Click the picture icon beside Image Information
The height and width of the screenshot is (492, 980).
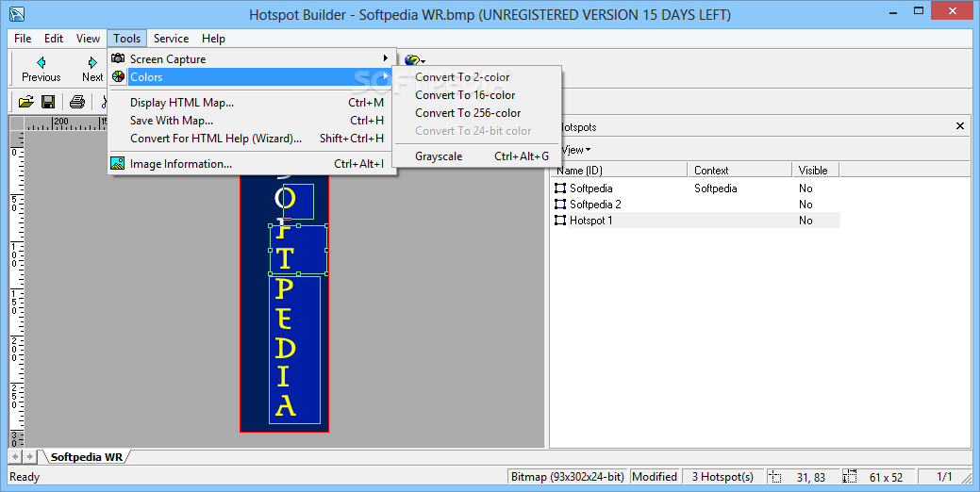pos(118,164)
